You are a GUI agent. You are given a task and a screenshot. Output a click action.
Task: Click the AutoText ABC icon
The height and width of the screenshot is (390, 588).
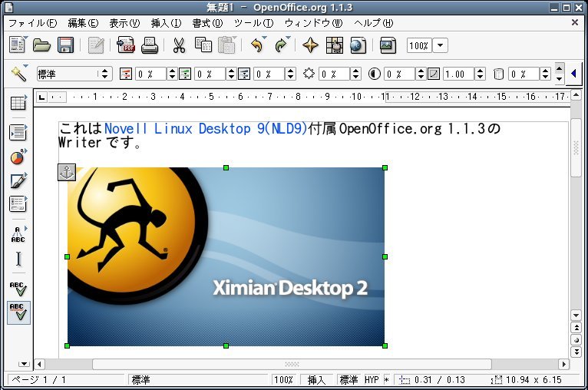(18, 235)
